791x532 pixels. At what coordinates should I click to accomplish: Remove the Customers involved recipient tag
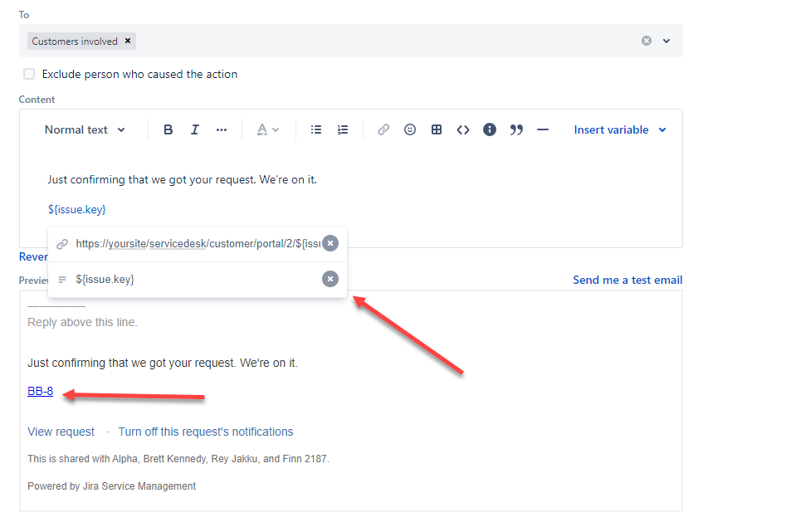[x=128, y=41]
